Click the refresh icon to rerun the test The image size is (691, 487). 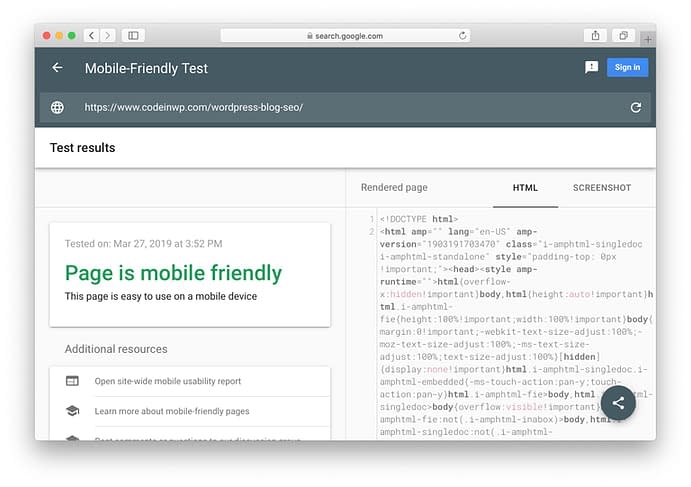(x=635, y=107)
